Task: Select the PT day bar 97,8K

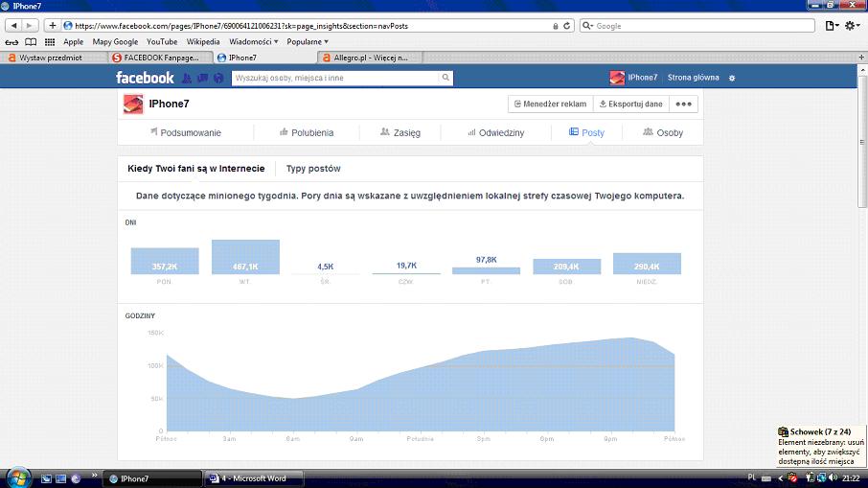Action: 486,271
